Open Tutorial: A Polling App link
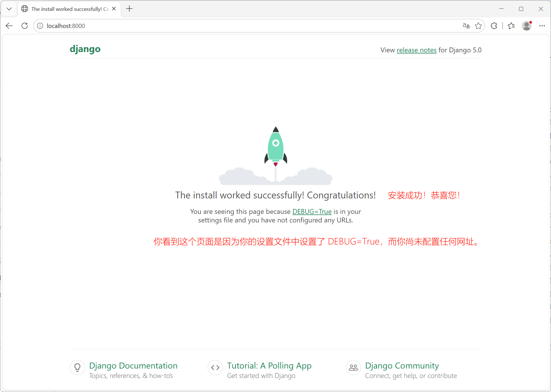Viewport: 551px width, 392px height. 269,366
